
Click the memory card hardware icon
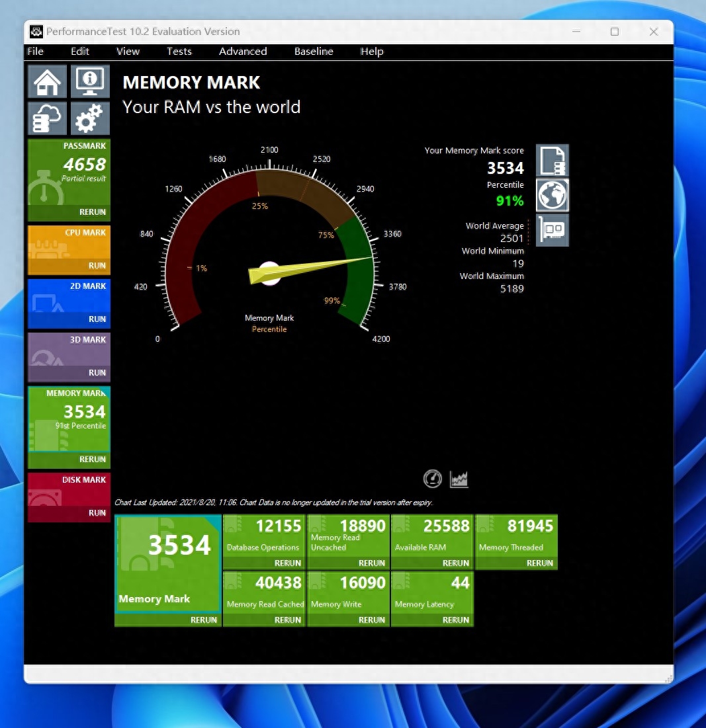[x=552, y=230]
